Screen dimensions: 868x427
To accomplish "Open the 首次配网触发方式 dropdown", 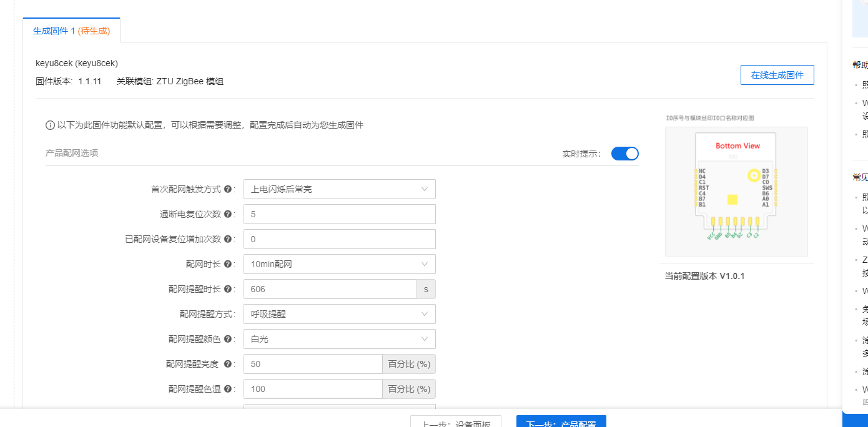I will pyautogui.click(x=339, y=189).
